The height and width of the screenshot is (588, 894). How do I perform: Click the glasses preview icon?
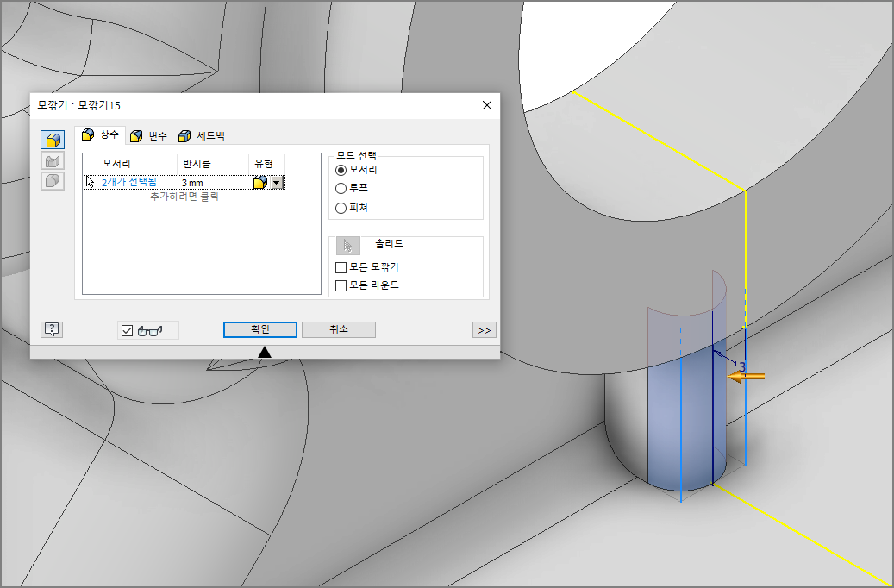150,331
